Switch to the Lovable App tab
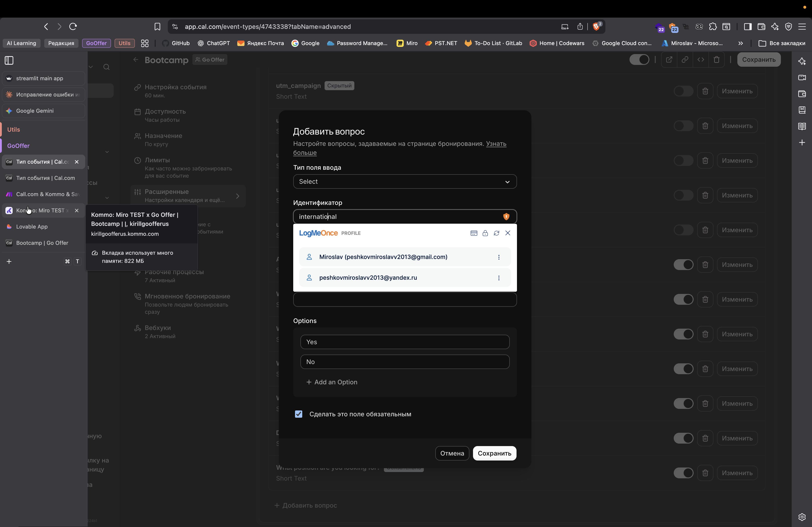 pyautogui.click(x=32, y=227)
